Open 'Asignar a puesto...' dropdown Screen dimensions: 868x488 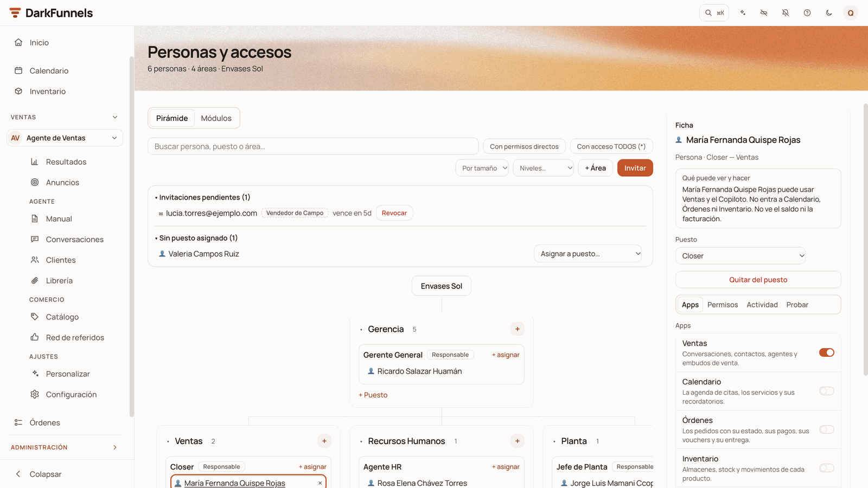coord(588,254)
